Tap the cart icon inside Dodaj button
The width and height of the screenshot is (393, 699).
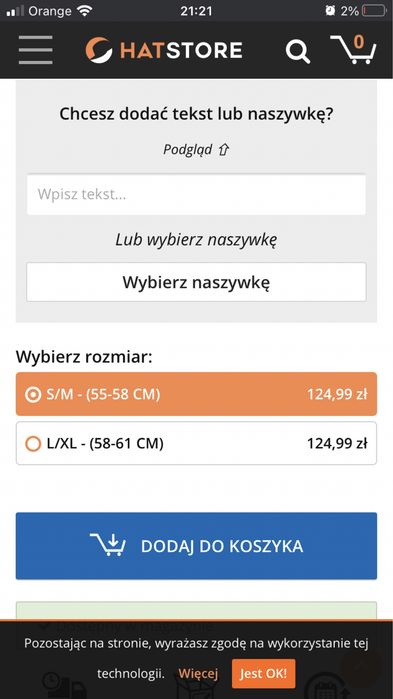coord(108,544)
